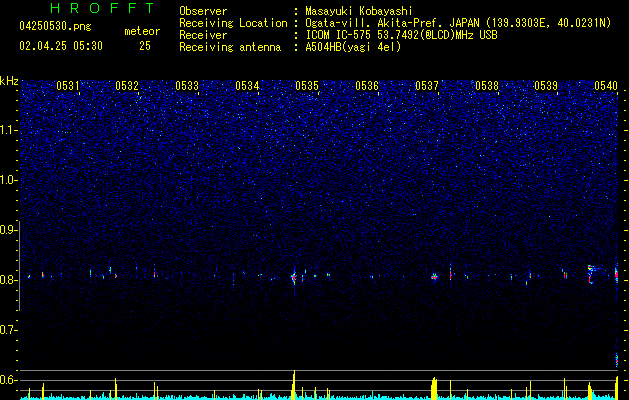Click the 0531 time marker
Screen dimensions: 629x400
[x=68, y=86]
